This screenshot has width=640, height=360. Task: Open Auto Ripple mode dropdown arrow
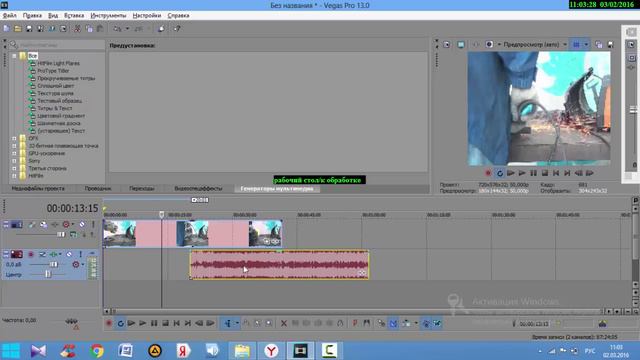(416, 323)
